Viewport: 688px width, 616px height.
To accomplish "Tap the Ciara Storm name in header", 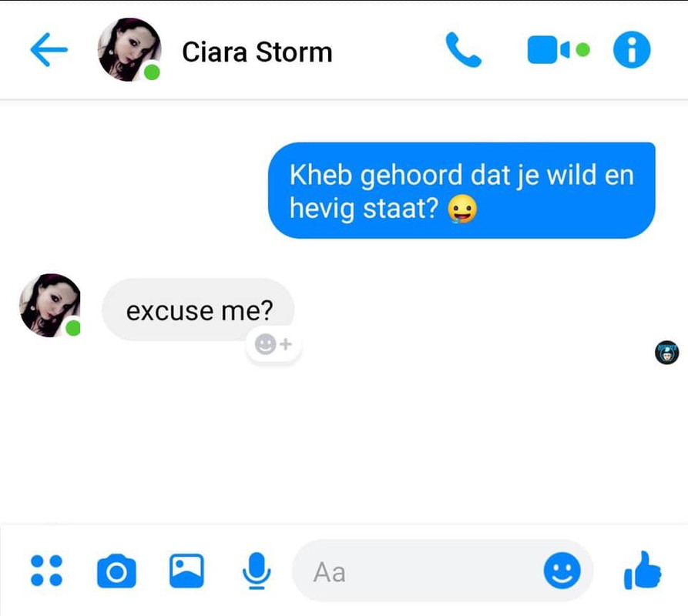I will point(257,52).
